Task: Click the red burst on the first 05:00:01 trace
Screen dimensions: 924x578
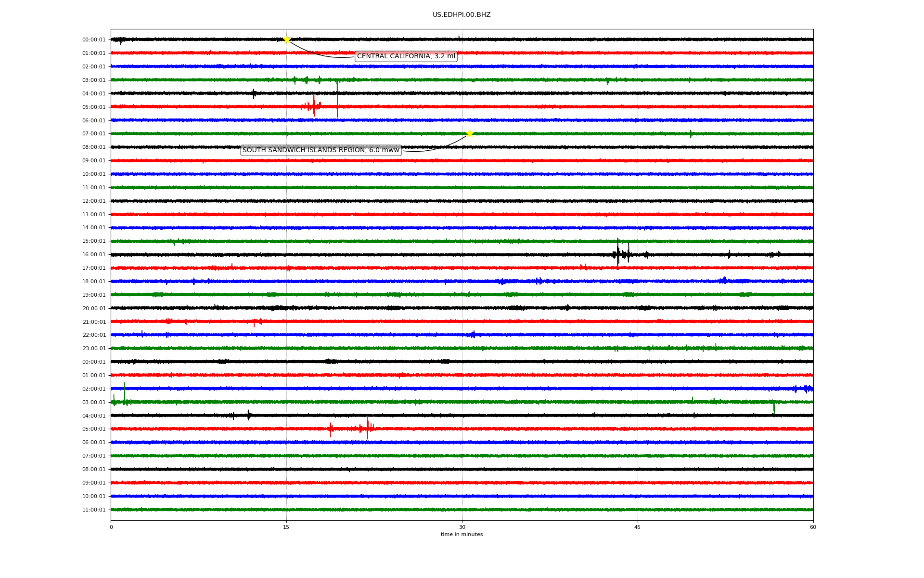Action: pos(314,106)
